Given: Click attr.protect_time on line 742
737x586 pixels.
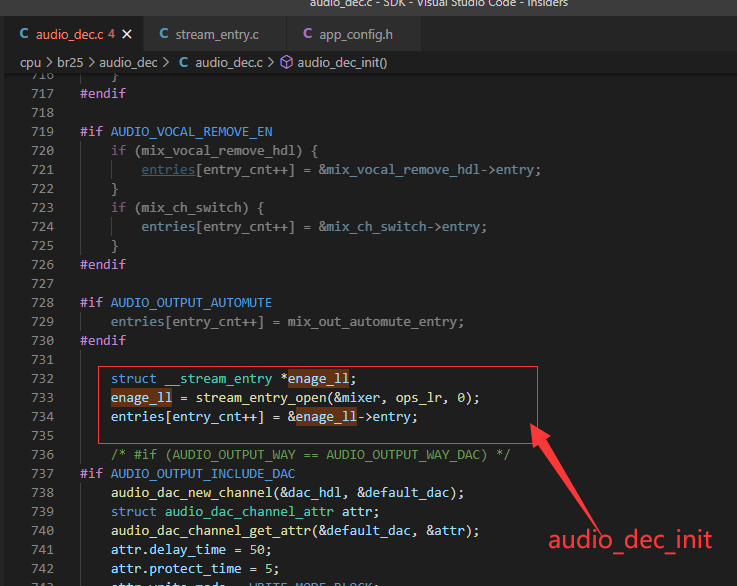Looking at the screenshot, I should click(176, 569).
